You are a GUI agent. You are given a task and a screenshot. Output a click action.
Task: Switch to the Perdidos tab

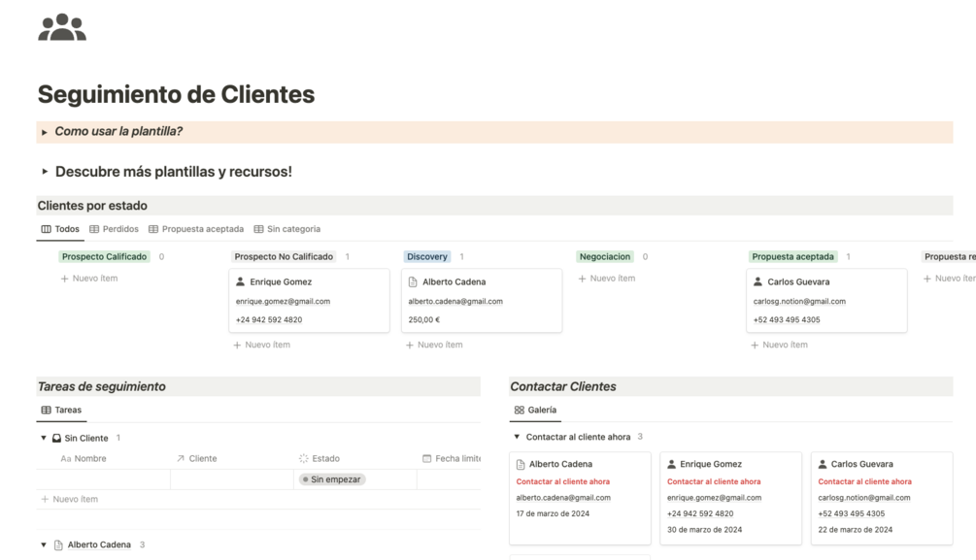click(114, 229)
